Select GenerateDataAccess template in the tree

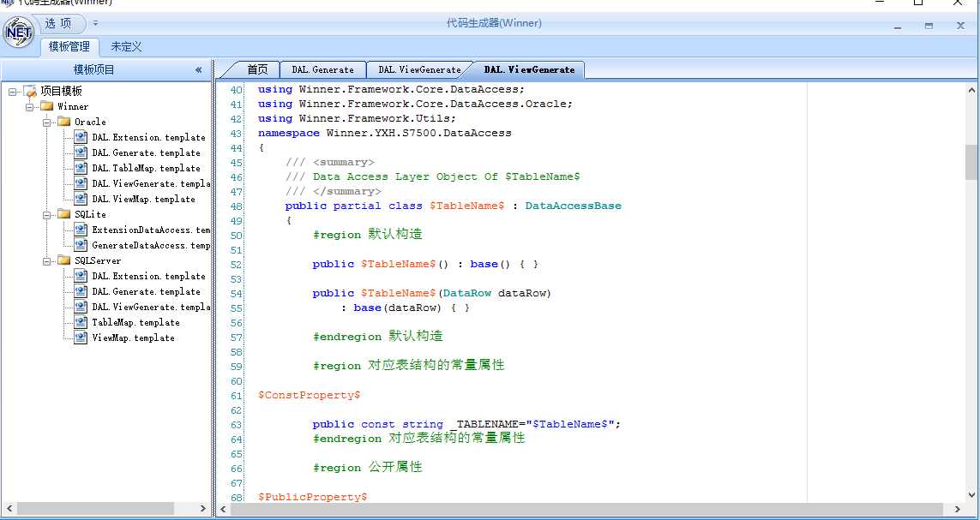pyautogui.click(x=151, y=245)
